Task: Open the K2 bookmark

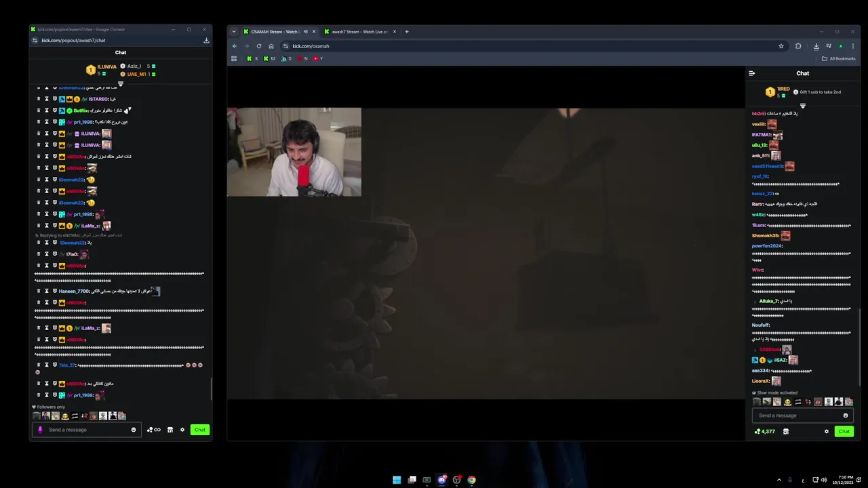Action: click(x=270, y=59)
